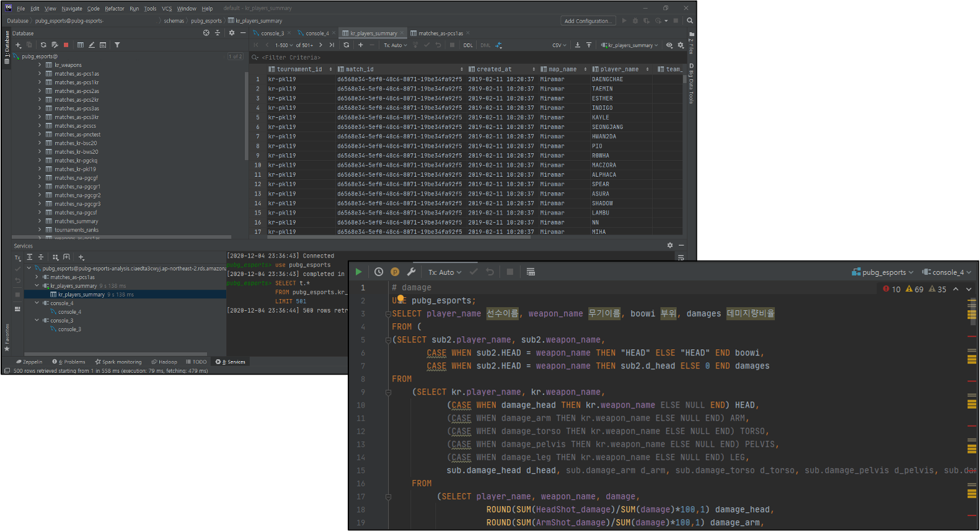Click Collapse All icon in Services toolbar

(x=41, y=257)
